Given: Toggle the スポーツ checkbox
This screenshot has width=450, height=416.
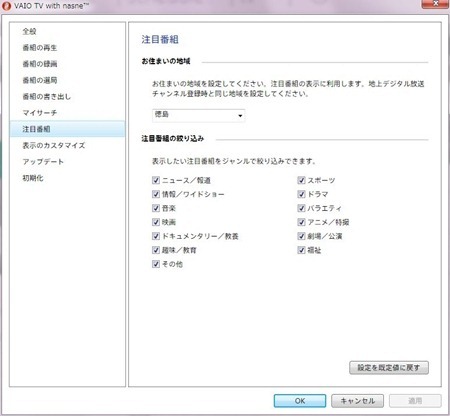Looking at the screenshot, I should [x=301, y=180].
